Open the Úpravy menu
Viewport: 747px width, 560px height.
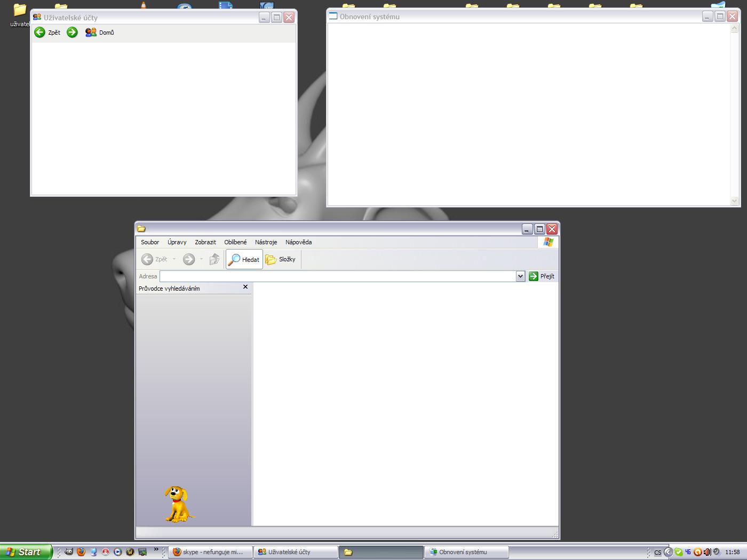(x=177, y=242)
